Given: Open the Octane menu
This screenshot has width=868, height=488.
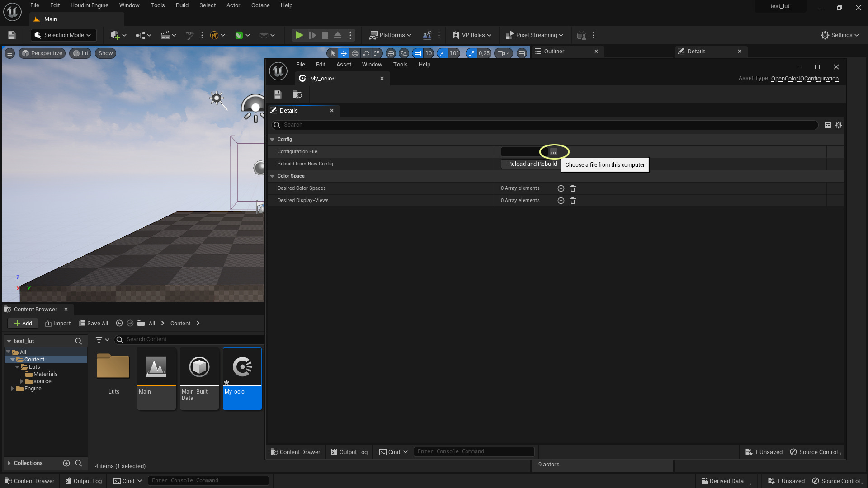Looking at the screenshot, I should (x=260, y=5).
